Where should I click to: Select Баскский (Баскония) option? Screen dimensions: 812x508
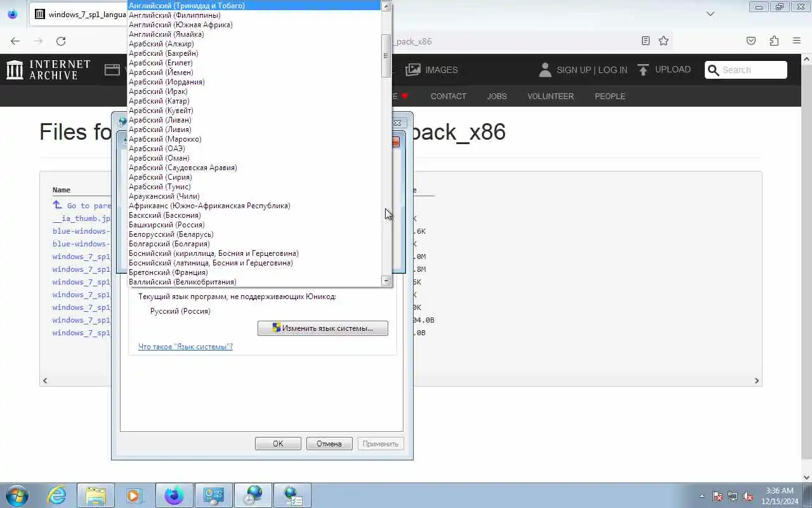(254, 215)
